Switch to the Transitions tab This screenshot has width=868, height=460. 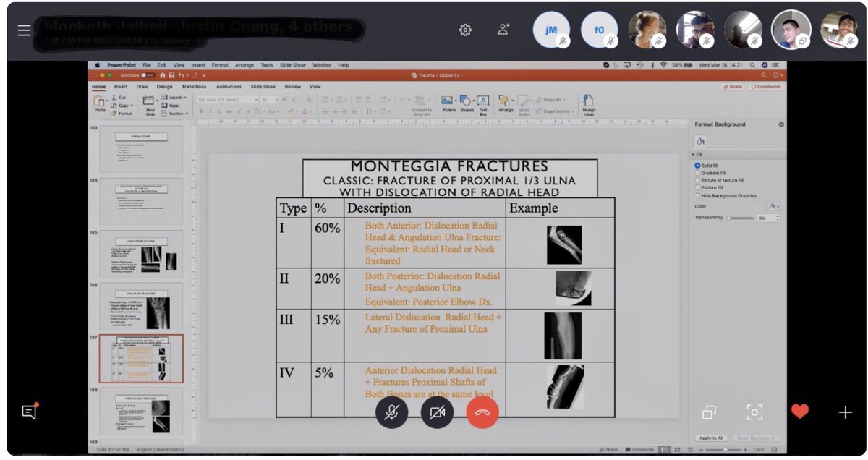(194, 87)
